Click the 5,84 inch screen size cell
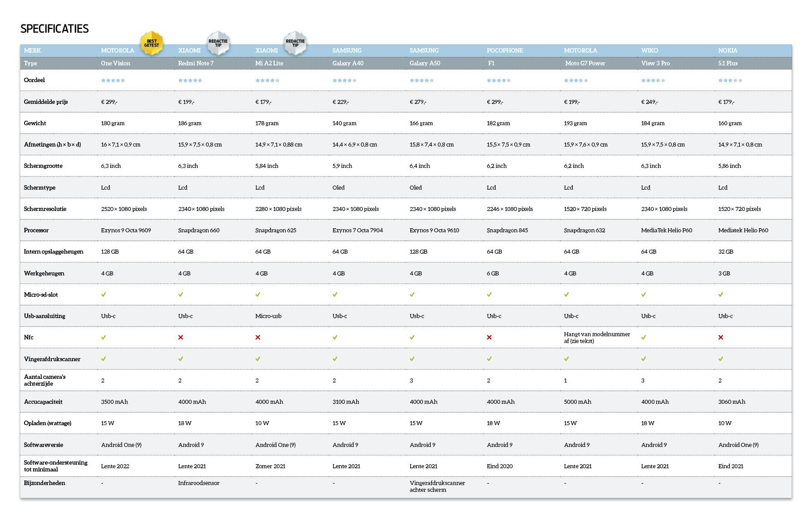 [x=267, y=166]
